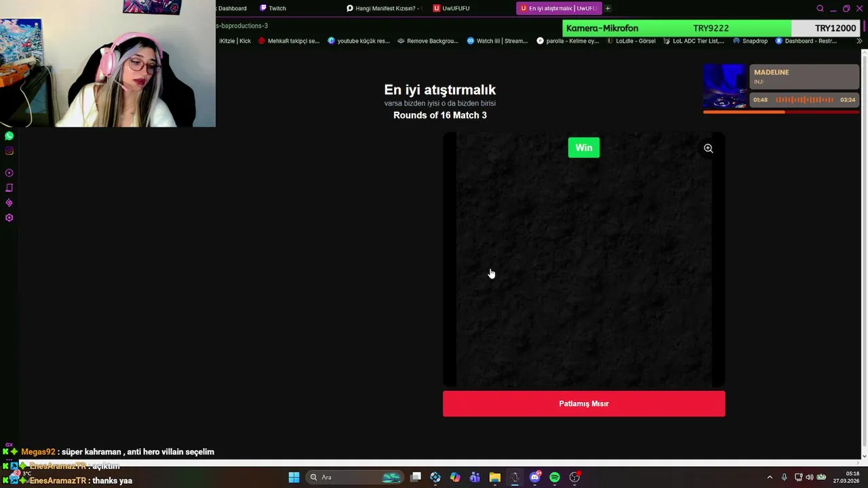Click the match image area
Viewport: 868px width, 488px height.
pyautogui.click(x=584, y=260)
